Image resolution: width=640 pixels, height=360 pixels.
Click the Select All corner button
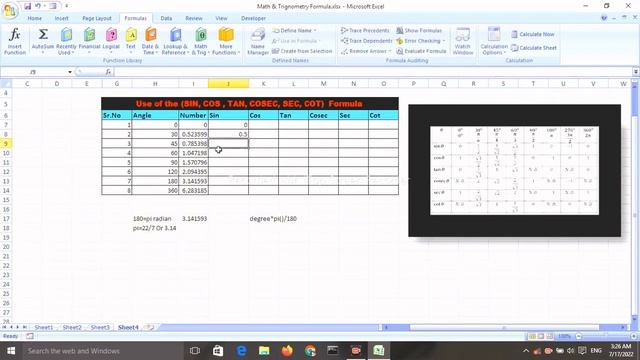click(x=6, y=84)
